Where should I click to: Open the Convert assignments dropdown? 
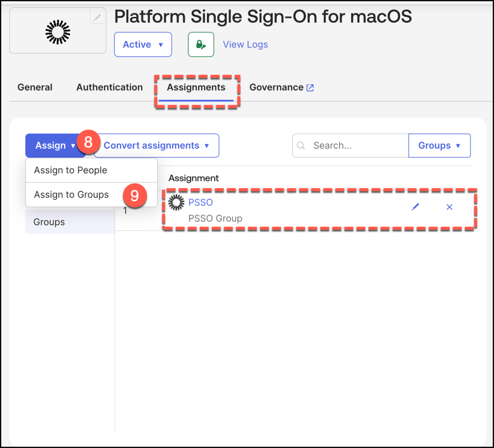click(156, 145)
